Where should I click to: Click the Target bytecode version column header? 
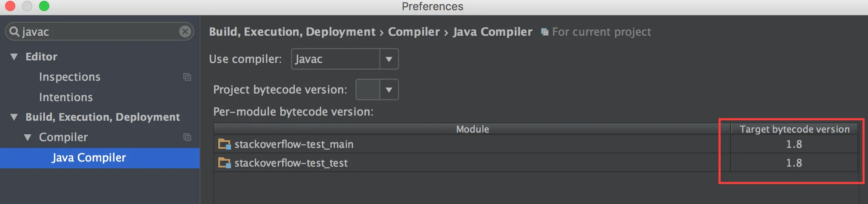tap(794, 129)
